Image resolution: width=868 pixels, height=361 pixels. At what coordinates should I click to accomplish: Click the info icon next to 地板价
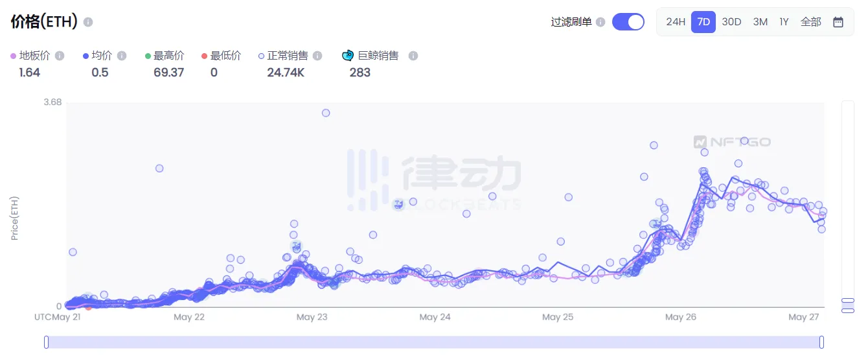pyautogui.click(x=60, y=56)
